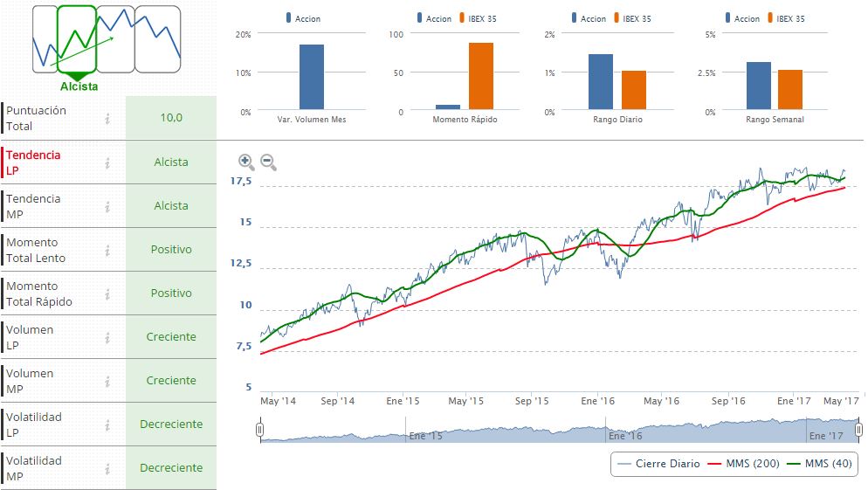Open info icon for Volumen LP

(x=107, y=337)
